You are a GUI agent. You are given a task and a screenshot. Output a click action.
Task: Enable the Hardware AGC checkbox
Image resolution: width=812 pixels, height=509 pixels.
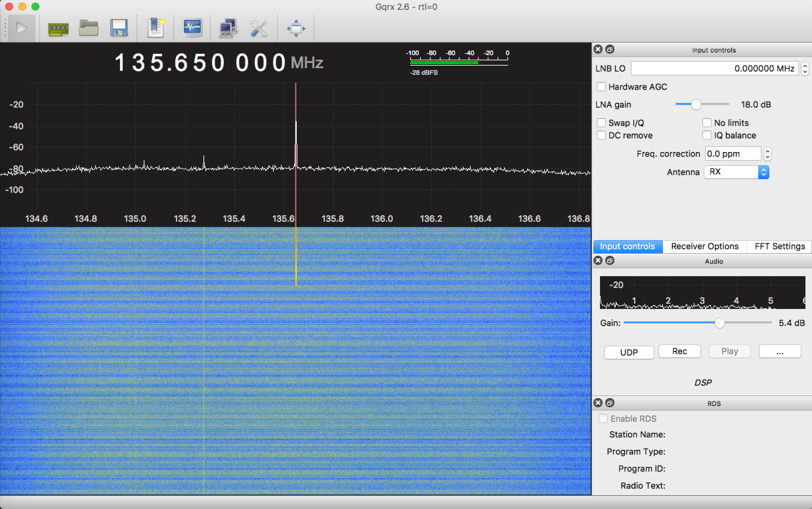coord(601,87)
